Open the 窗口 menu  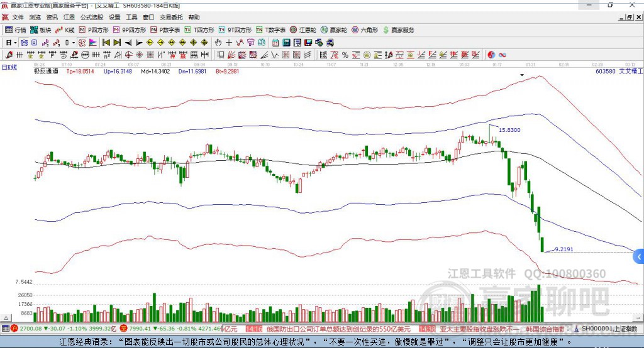(x=148, y=17)
